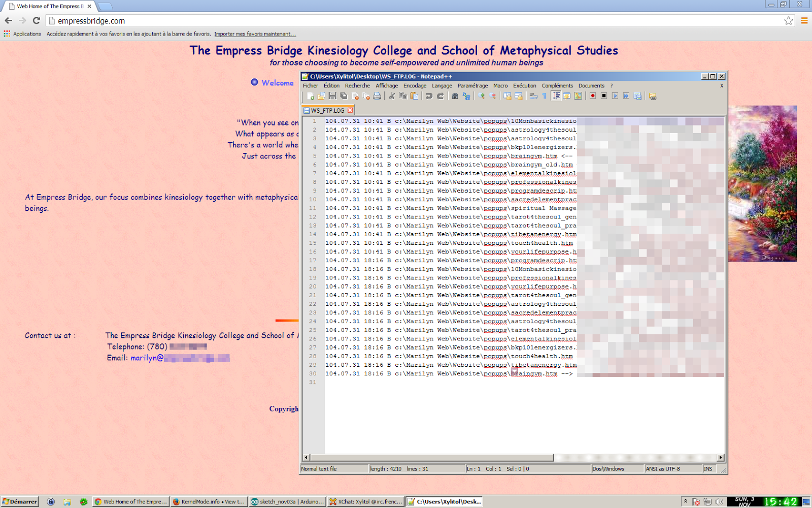Open the Applications bookmarks shortcut
Screen dimensions: 812x508
pyautogui.click(x=22, y=34)
